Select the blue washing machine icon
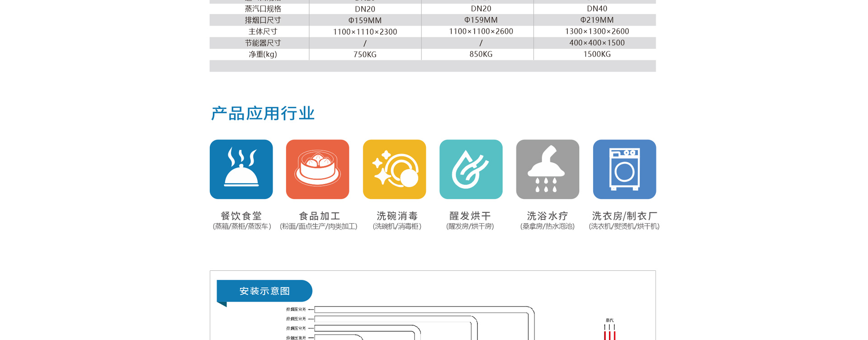 click(624, 169)
